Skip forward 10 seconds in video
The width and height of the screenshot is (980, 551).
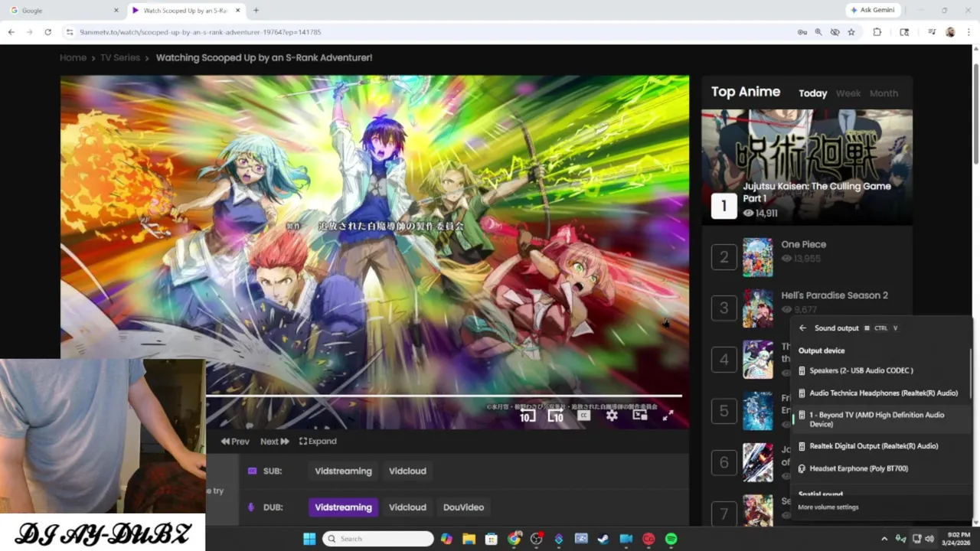coord(556,416)
